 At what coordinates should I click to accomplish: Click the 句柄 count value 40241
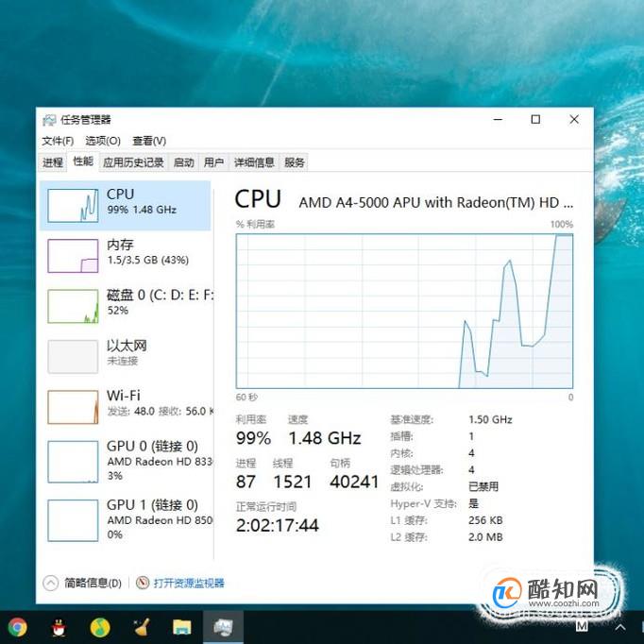354,482
